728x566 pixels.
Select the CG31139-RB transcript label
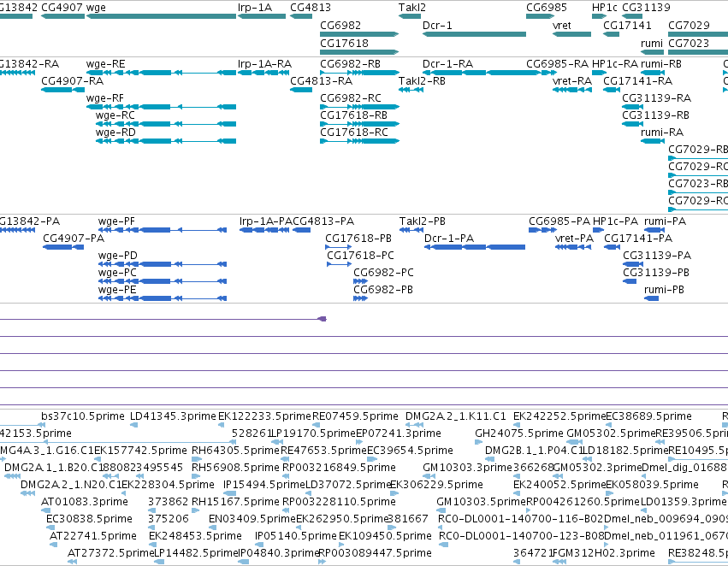click(x=656, y=115)
